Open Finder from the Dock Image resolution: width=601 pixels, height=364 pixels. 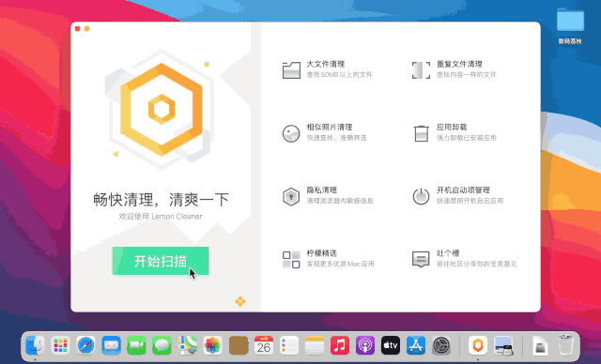(35, 345)
